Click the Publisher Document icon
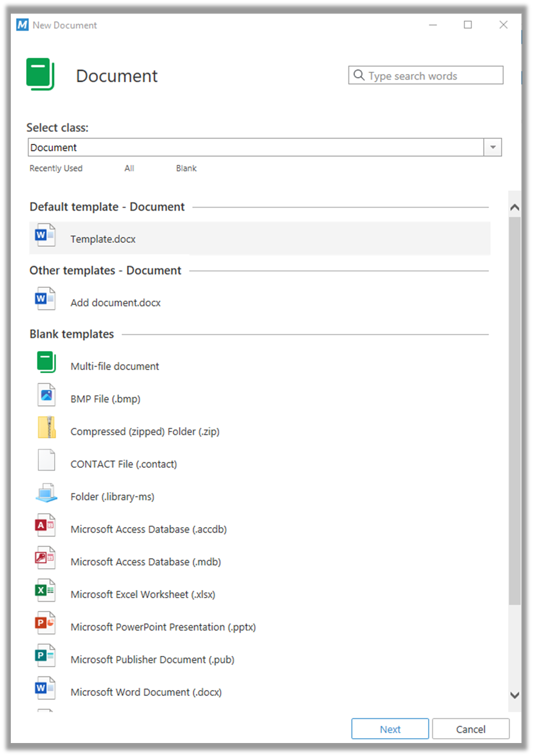 point(45,655)
